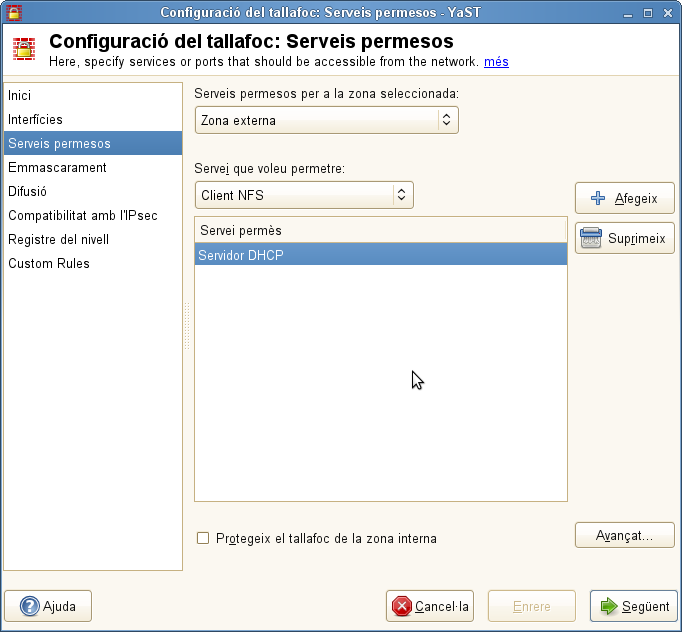
Task: Go to Emmascarament settings
Action: tap(57, 167)
